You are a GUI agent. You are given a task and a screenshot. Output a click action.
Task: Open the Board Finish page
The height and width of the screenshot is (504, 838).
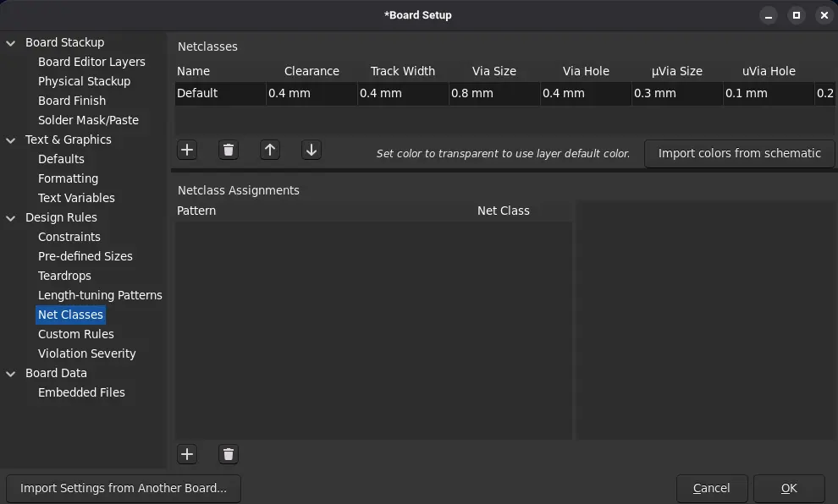[72, 101]
